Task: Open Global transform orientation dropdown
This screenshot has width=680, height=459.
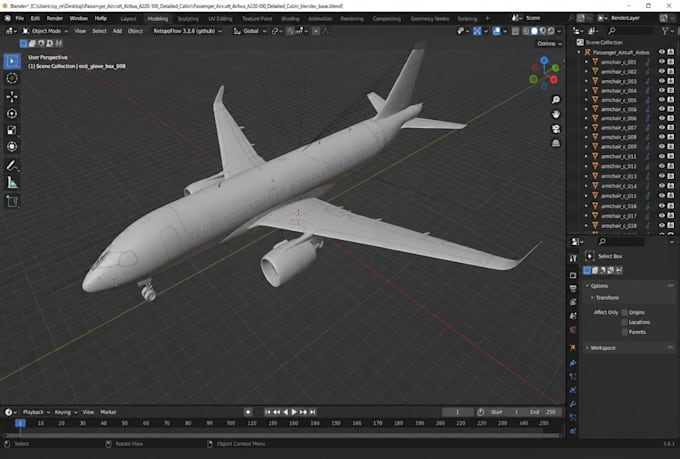Action: [x=250, y=31]
